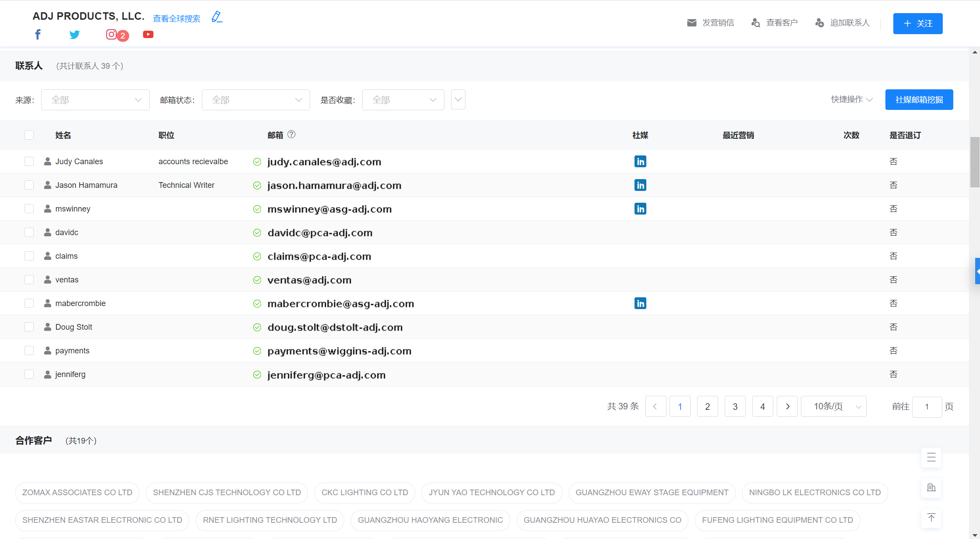
Task: Open Judy Canales' LinkedIn icon
Action: 640,162
